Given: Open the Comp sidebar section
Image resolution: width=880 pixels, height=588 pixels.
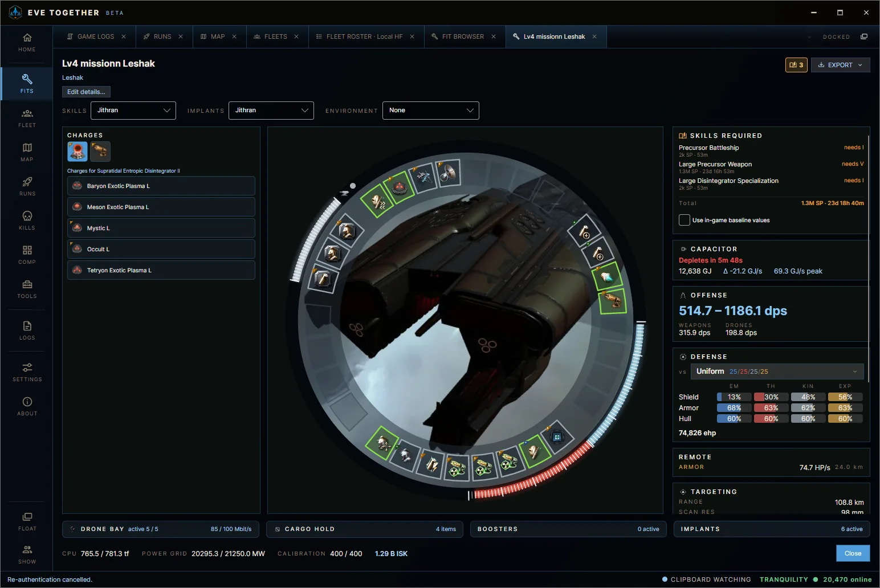Looking at the screenshot, I should point(27,255).
